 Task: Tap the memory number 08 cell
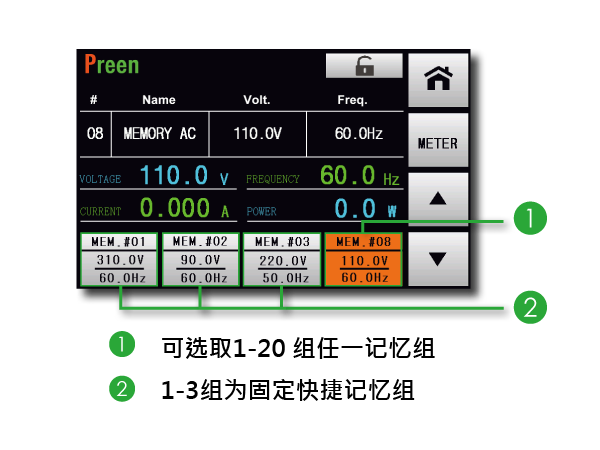coord(94,133)
